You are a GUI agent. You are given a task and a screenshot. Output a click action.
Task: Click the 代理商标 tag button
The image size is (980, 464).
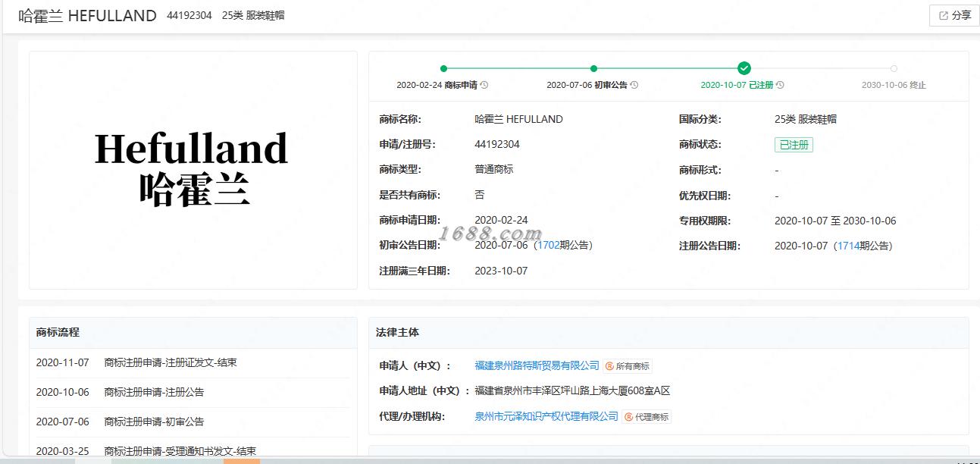click(x=647, y=417)
